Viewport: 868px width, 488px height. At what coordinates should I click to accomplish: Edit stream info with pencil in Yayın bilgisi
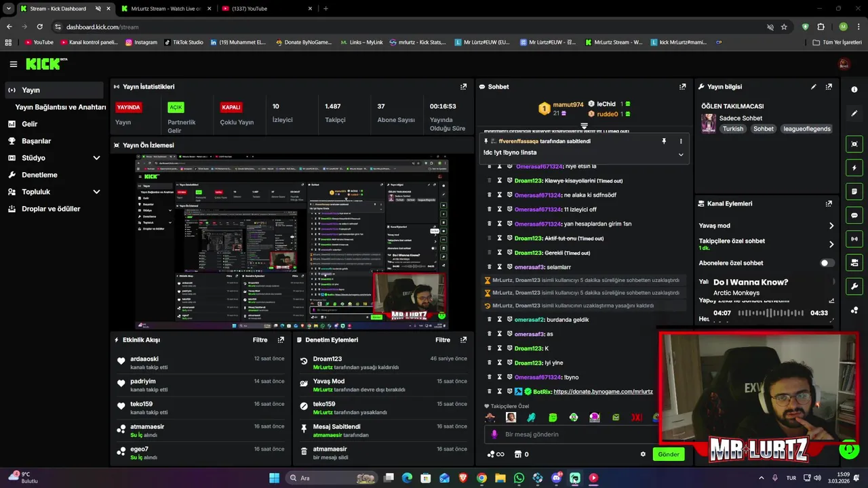pyautogui.click(x=813, y=87)
